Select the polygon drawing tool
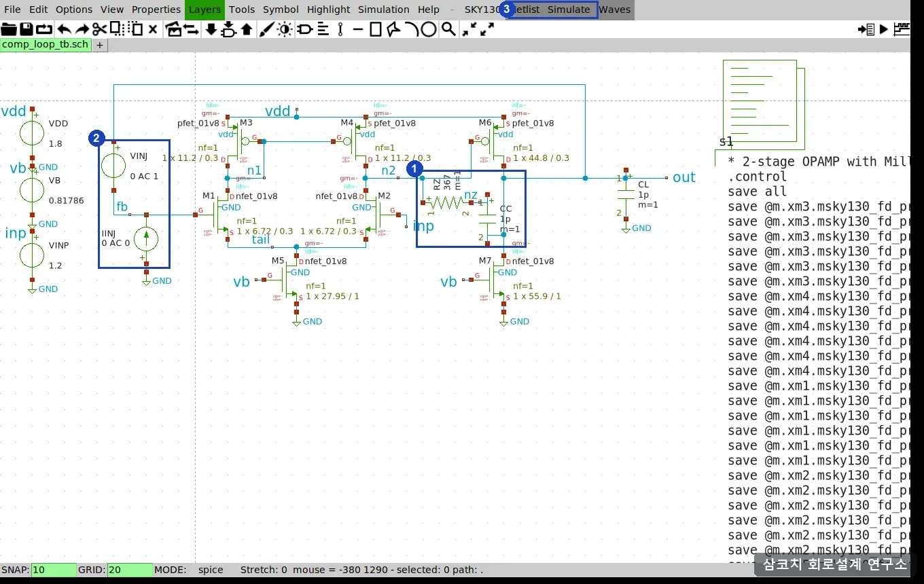The height and width of the screenshot is (584, 924). coord(393,29)
